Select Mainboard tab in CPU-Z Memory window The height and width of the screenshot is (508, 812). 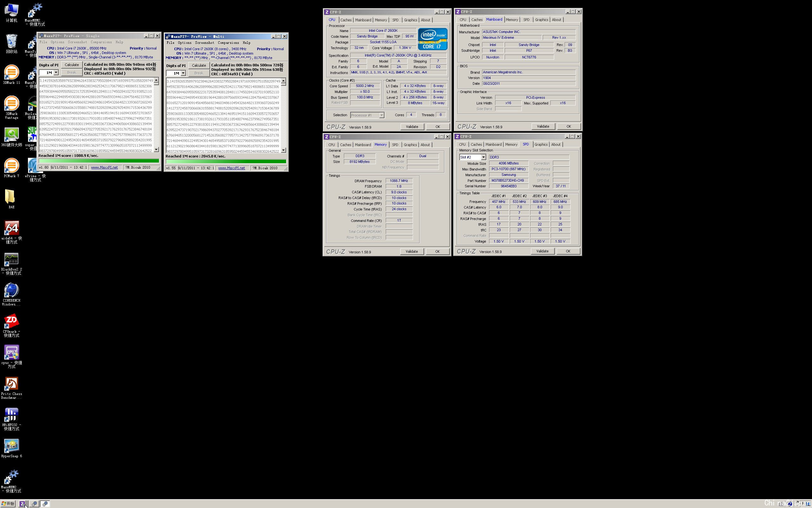363,145
